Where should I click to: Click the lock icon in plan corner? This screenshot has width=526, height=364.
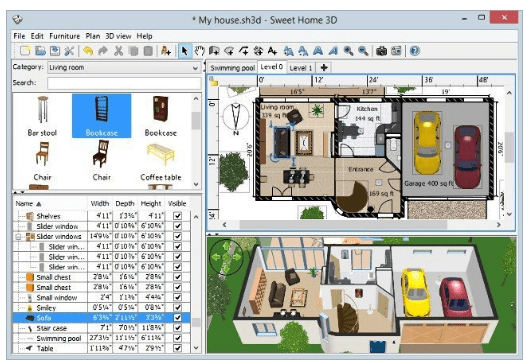(213, 81)
